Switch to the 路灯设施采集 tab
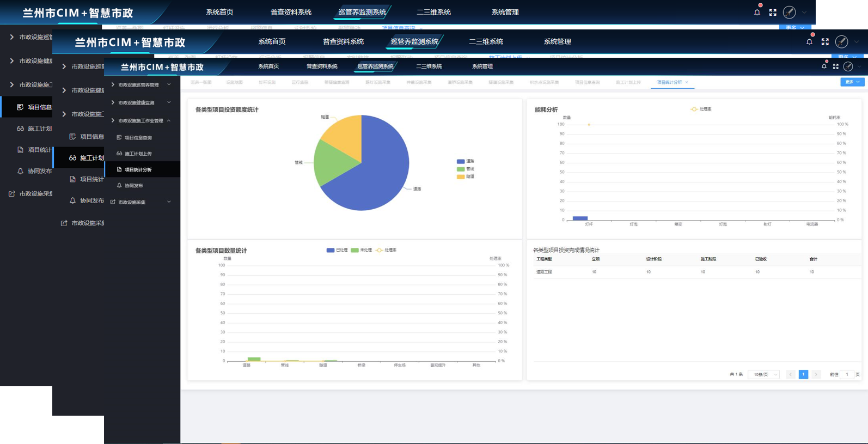 377,82
